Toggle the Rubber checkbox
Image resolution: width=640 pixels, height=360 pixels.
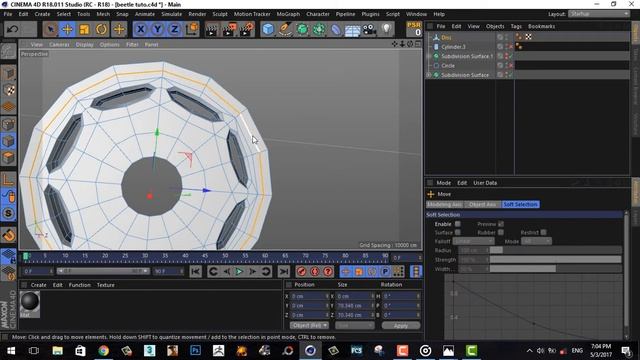(501, 232)
